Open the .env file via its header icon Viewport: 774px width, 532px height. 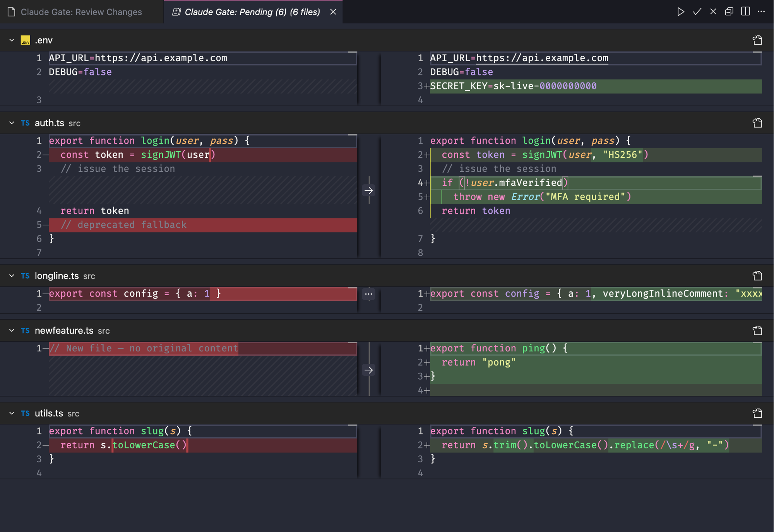[x=757, y=40]
